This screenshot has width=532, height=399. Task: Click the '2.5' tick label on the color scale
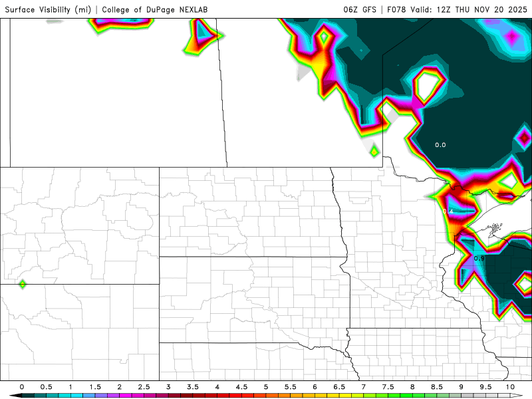click(144, 387)
